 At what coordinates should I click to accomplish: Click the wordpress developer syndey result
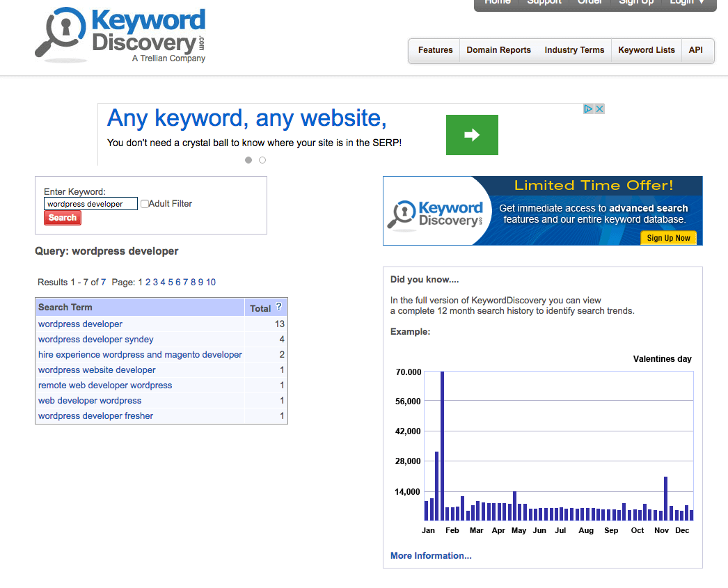[96, 340]
